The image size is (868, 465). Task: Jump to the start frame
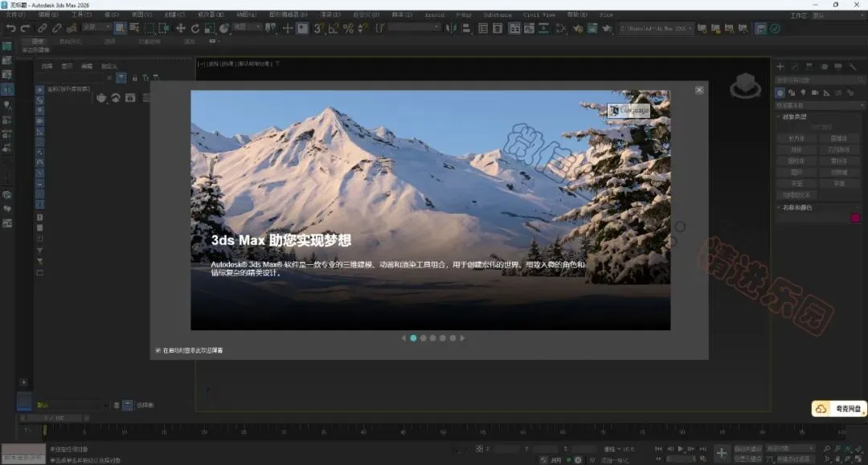coord(659,449)
